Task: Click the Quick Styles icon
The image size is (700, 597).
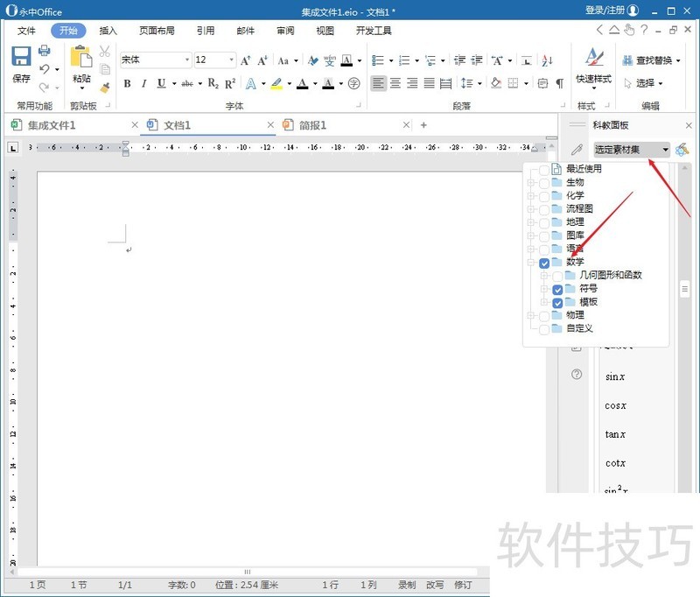Action: pos(594,58)
